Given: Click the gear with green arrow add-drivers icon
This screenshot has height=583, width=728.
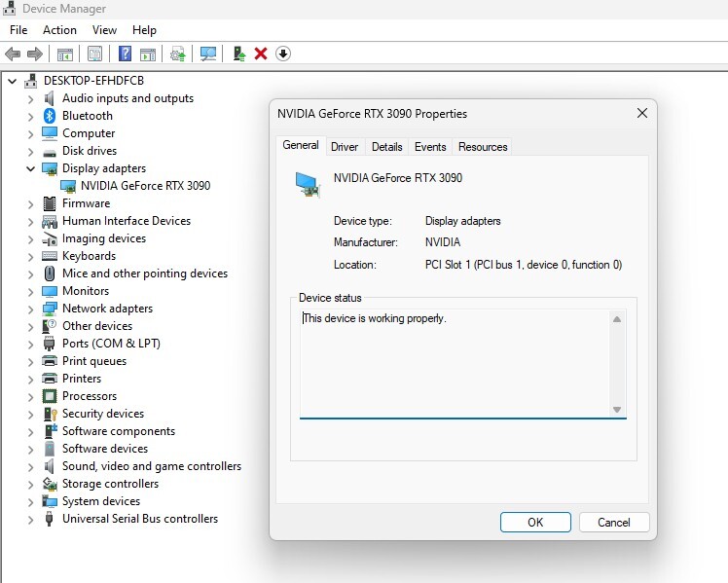Looking at the screenshot, I should [x=178, y=54].
